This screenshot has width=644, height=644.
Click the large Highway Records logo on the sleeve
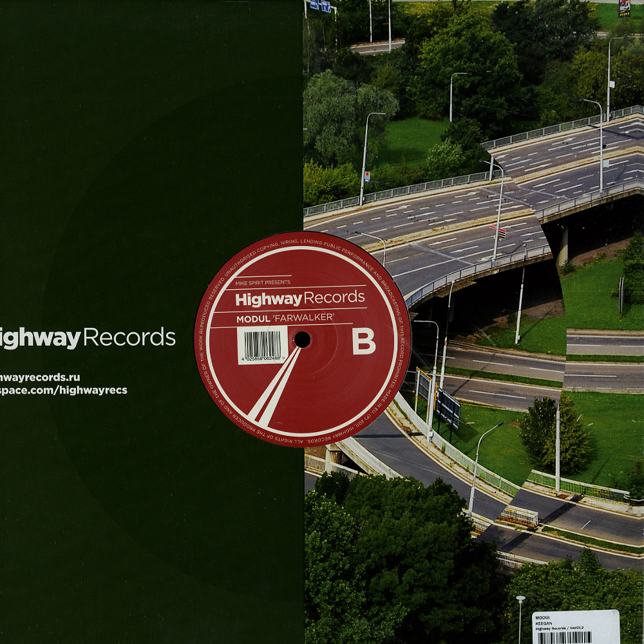(x=88, y=338)
